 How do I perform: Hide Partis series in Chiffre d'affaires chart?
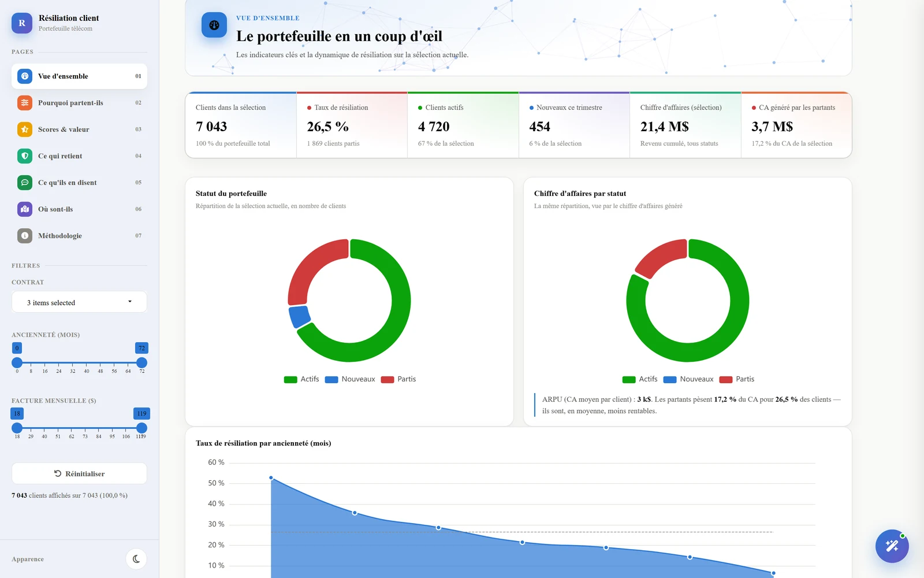[737, 379]
